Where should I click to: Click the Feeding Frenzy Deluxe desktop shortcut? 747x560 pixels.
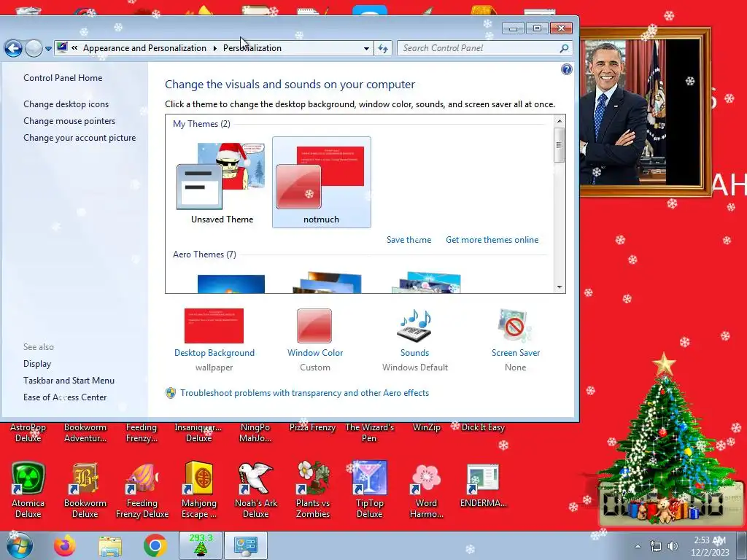[142, 490]
